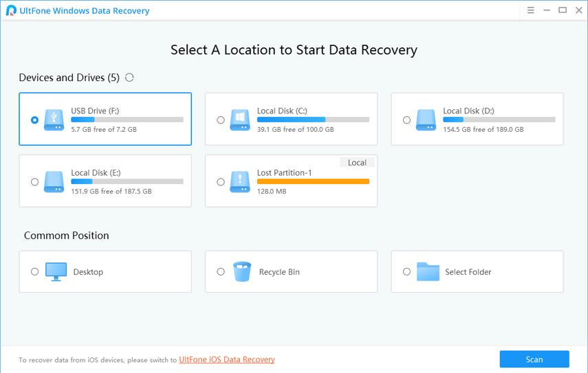
Task: Click the Local Disk (D:) drive icon
Action: [426, 120]
